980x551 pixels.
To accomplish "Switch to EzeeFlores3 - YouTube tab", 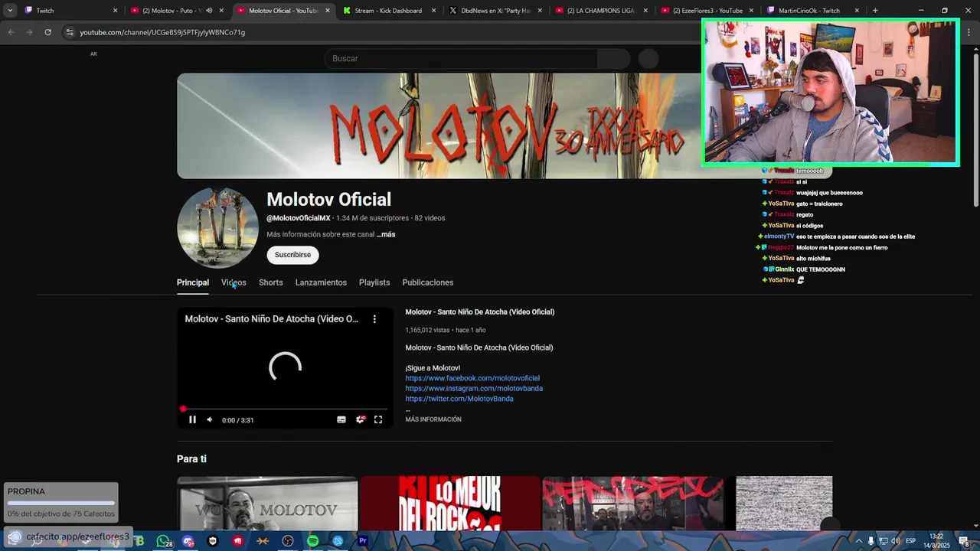I will point(707,11).
